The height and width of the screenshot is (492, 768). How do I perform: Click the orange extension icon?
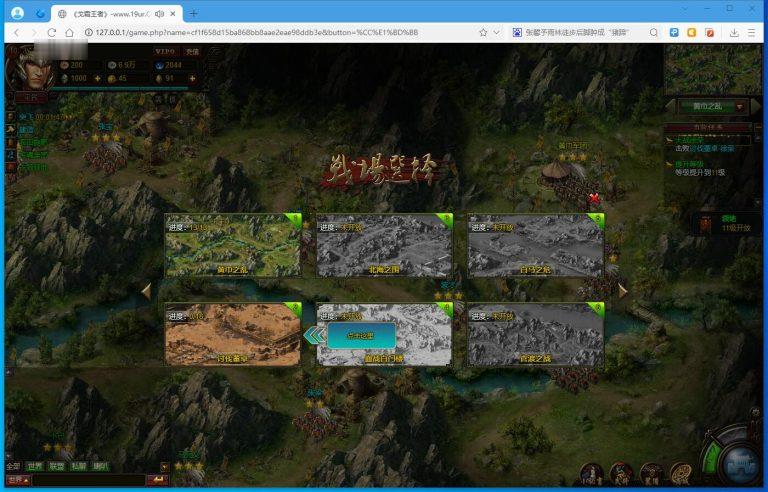(x=692, y=32)
